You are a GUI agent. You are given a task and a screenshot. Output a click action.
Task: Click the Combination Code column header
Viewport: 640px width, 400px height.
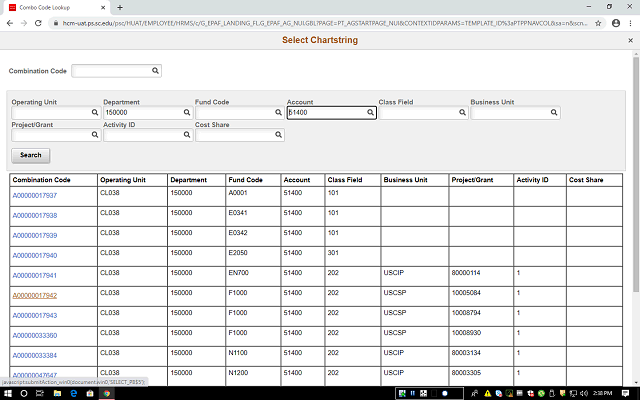[x=41, y=180]
